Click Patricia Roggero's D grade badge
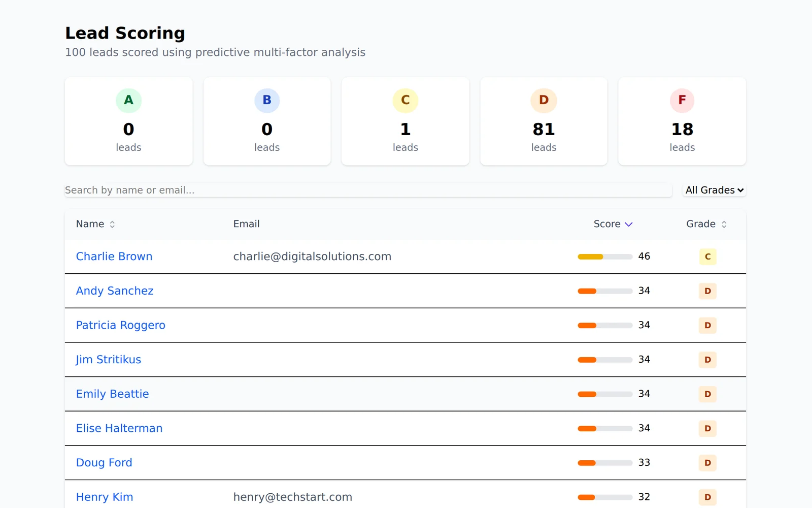The height and width of the screenshot is (508, 812). [707, 325]
